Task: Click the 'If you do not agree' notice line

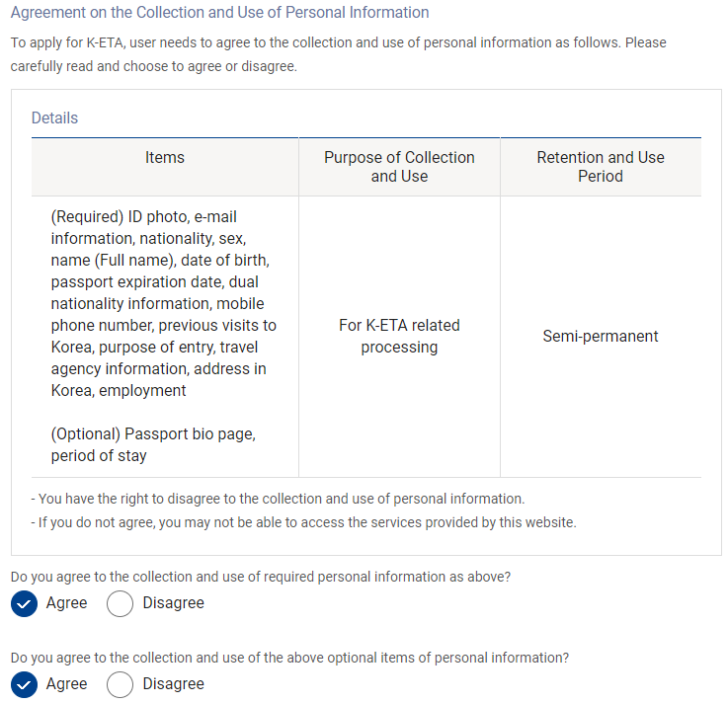Action: 303,522
